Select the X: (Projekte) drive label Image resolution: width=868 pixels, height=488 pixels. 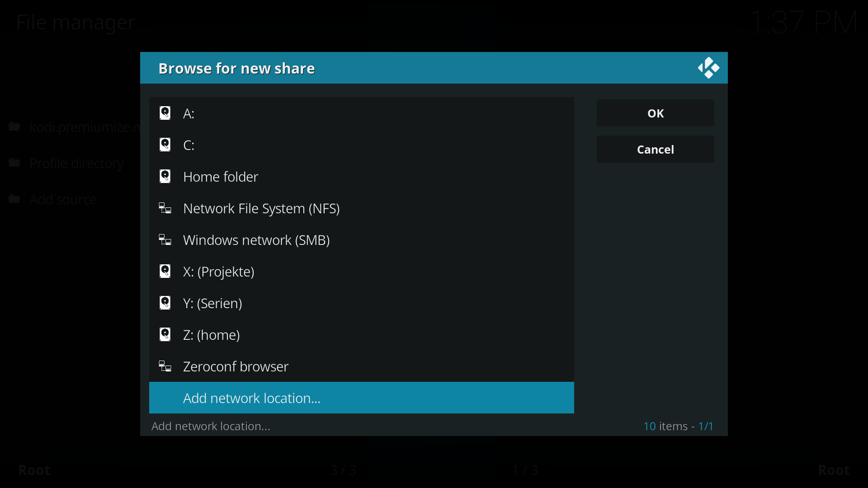218,272
